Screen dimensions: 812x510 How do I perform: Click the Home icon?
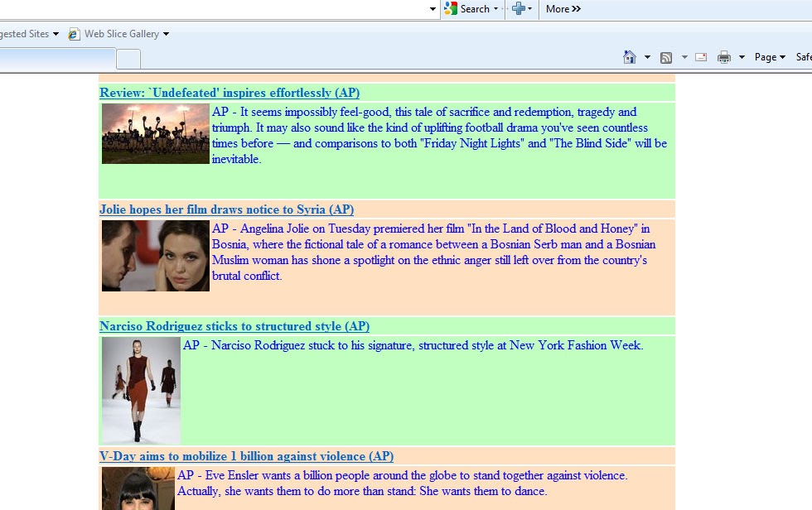pyautogui.click(x=629, y=56)
